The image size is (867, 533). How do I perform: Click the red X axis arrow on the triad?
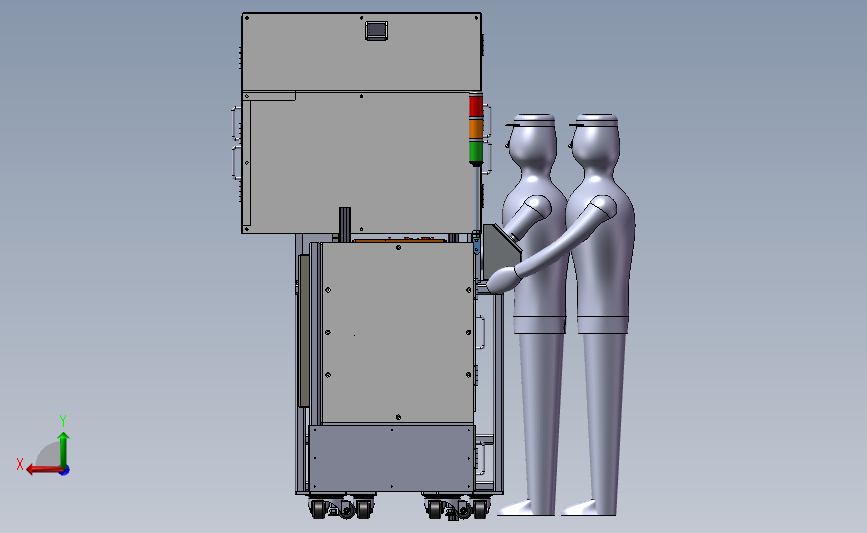pos(44,470)
